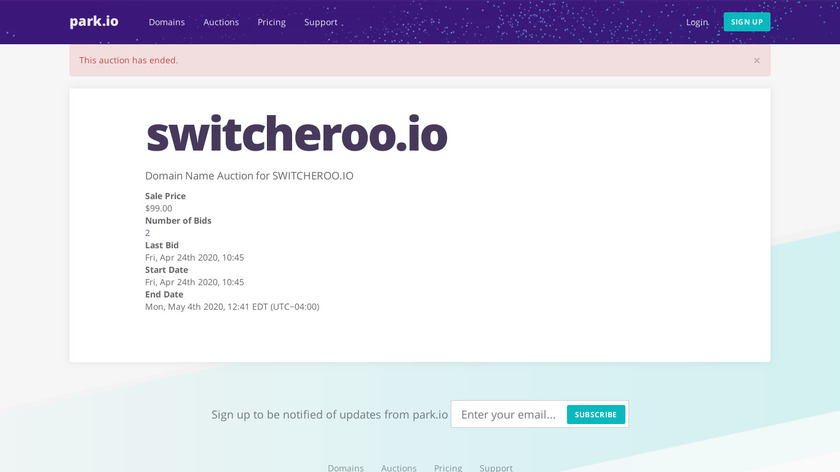Open the footer Pricing link
This screenshot has height=472, width=840.
[x=448, y=468]
